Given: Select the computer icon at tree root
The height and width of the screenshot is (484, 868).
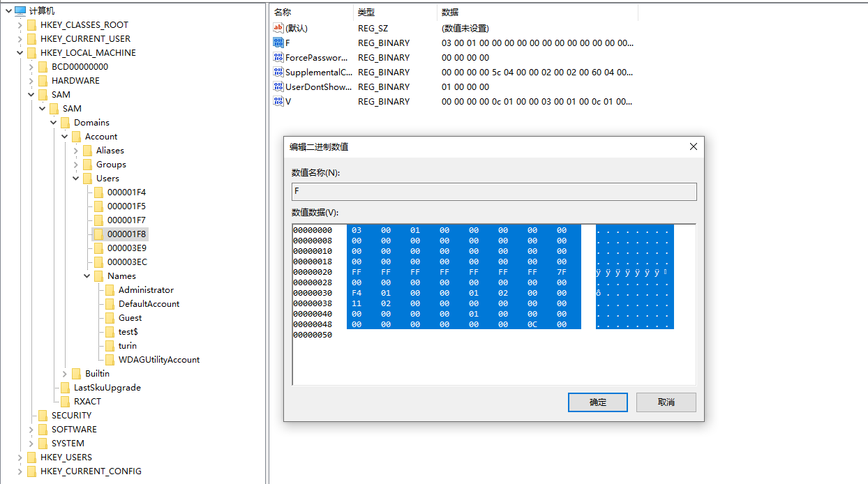Looking at the screenshot, I should point(20,10).
